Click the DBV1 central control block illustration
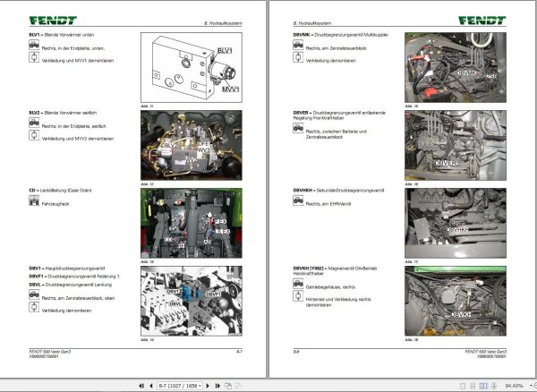The width and height of the screenshot is (537, 392). click(192, 301)
